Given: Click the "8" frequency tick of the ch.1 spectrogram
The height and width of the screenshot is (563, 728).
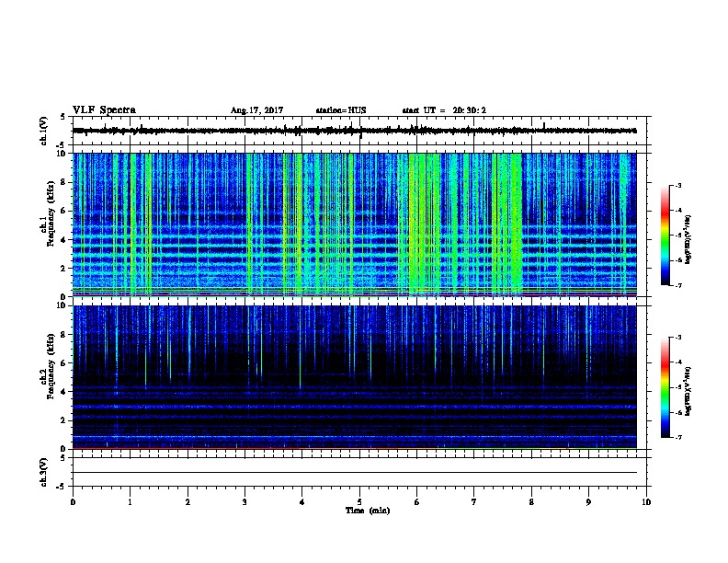Looking at the screenshot, I should point(64,182).
